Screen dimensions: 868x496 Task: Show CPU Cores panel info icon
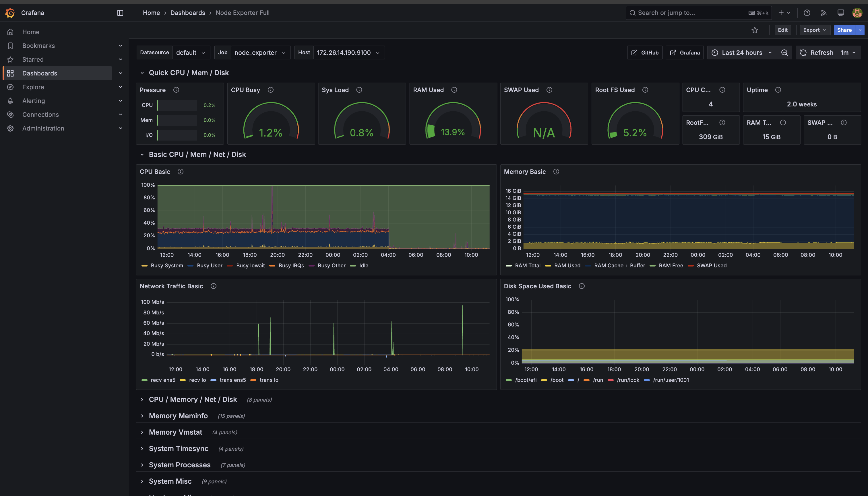tap(722, 90)
